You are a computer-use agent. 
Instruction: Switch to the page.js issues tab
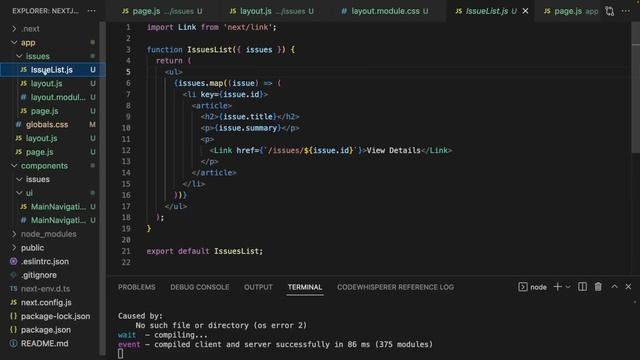click(x=162, y=11)
